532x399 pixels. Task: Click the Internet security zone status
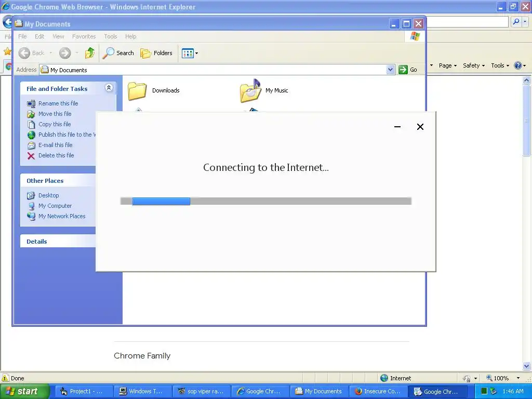point(395,378)
